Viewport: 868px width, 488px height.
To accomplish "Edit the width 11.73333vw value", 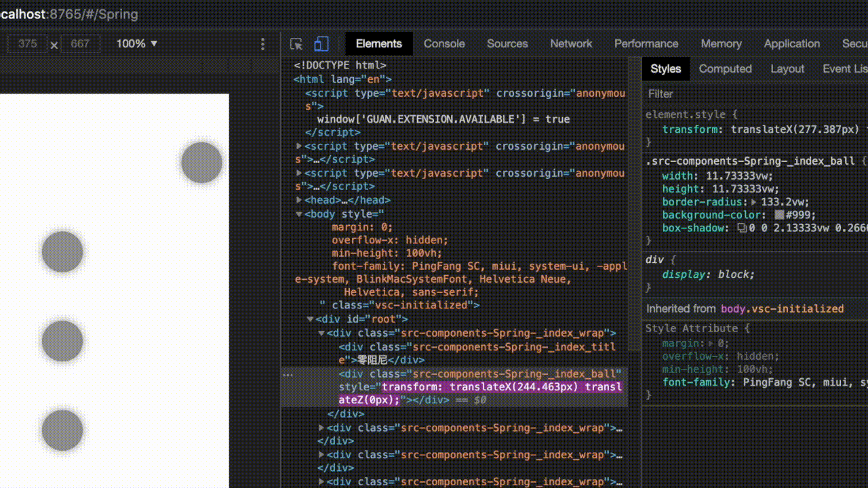I will 739,176.
